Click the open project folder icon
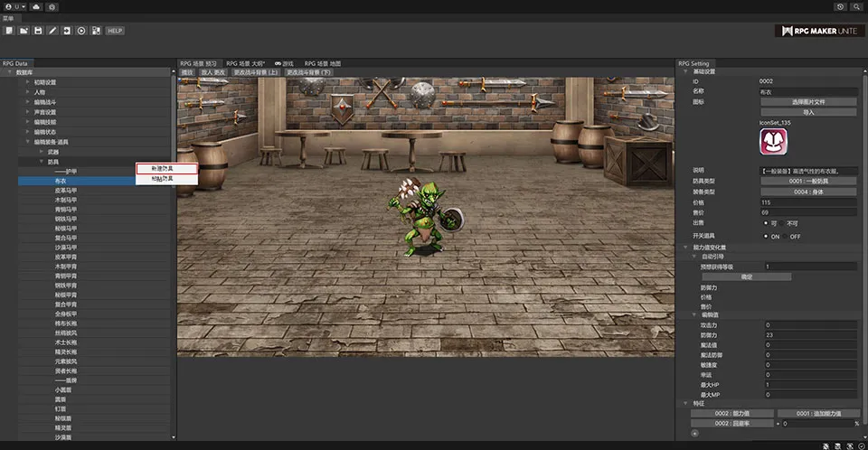The width and height of the screenshot is (868, 450). (x=24, y=30)
